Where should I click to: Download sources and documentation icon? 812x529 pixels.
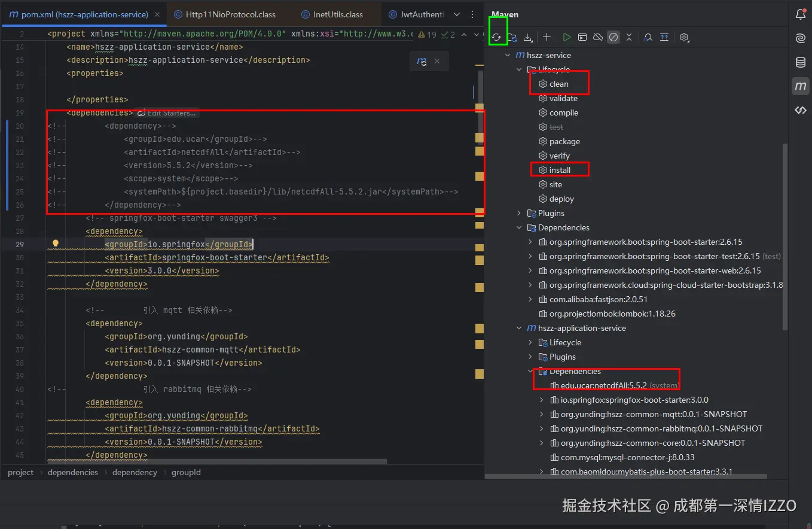[527, 37]
